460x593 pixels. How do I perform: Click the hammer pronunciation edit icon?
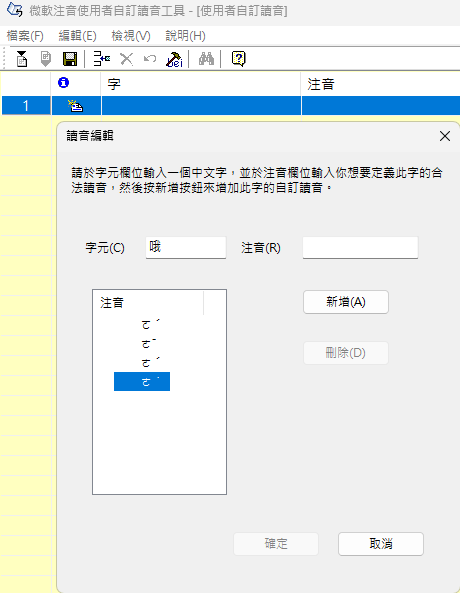pos(174,59)
